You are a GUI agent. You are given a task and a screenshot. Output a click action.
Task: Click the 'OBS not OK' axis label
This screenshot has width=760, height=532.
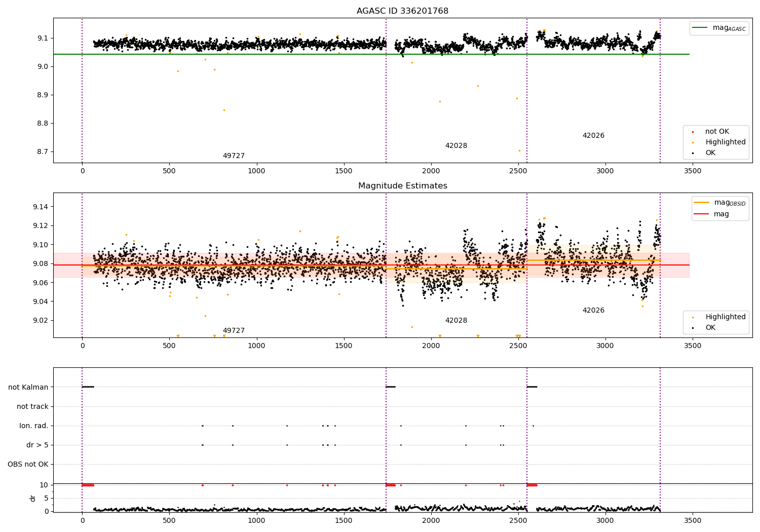(x=28, y=464)
